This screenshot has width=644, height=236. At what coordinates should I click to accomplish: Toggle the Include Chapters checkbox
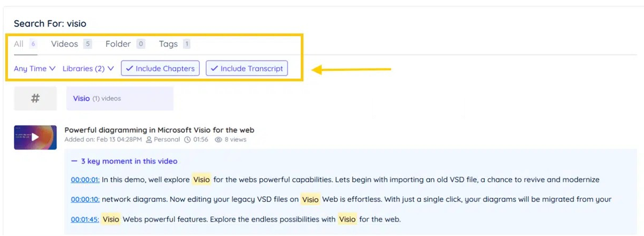[x=161, y=69]
